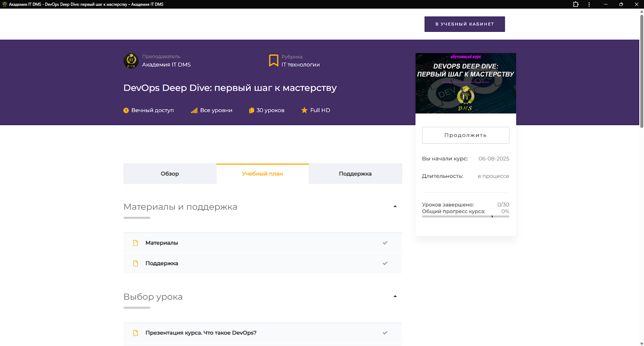
Task: Minimize the window
Action: (605, 4)
